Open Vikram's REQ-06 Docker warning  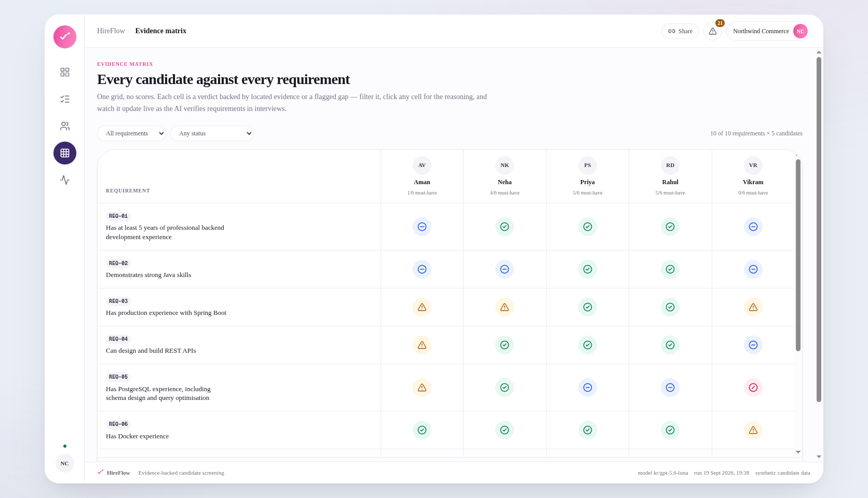(x=753, y=430)
